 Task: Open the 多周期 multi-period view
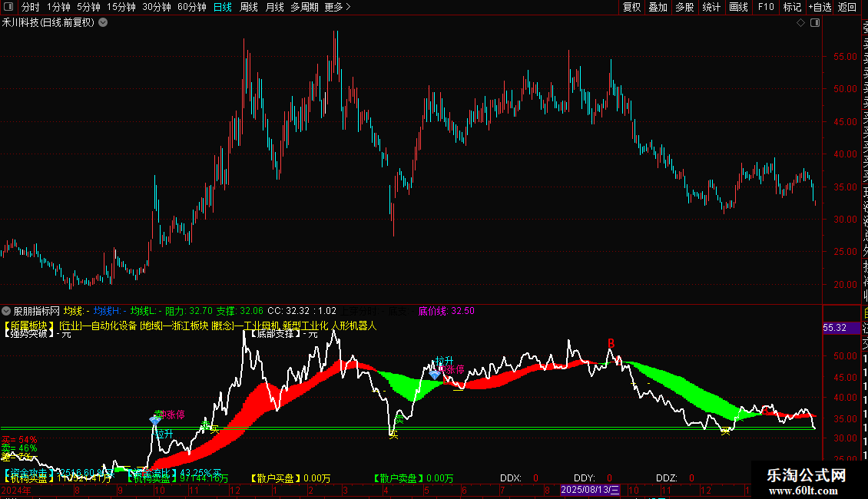pyautogui.click(x=304, y=7)
